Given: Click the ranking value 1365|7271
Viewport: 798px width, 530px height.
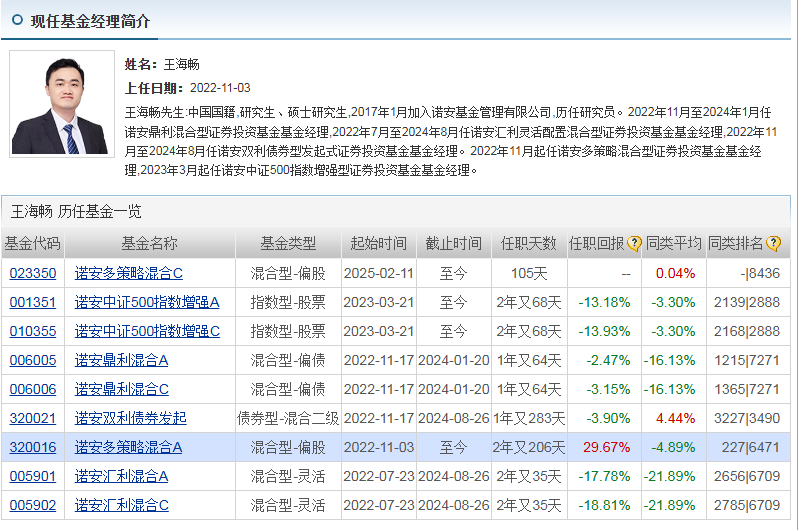Looking at the screenshot, I should point(747,389).
